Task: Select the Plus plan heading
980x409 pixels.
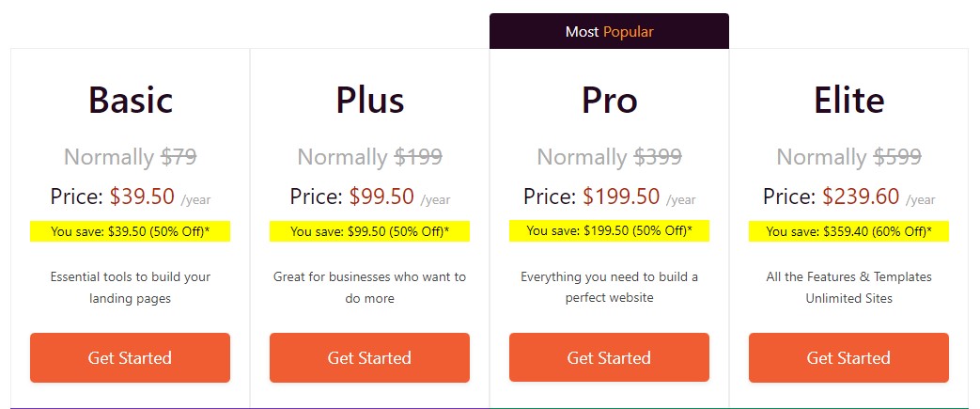Action: (370, 100)
